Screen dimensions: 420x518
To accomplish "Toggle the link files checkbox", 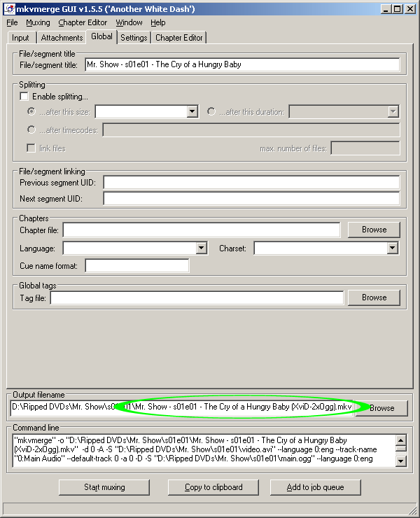I will click(31, 148).
